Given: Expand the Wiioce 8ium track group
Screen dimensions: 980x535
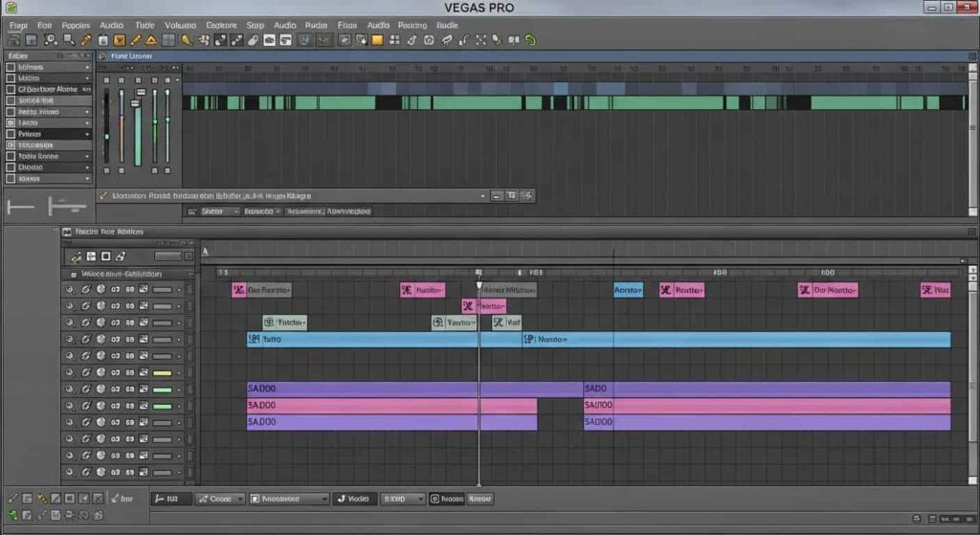Looking at the screenshot, I should (74, 275).
